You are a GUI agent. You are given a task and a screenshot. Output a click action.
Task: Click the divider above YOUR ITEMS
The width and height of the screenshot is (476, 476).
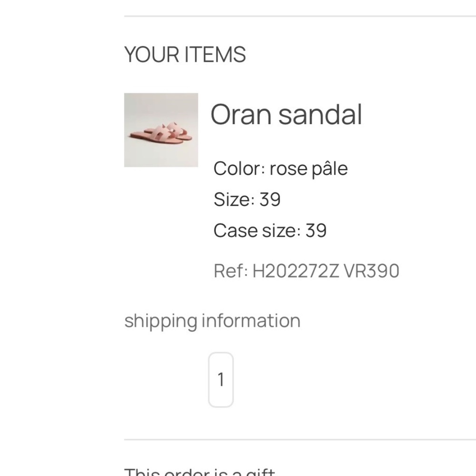(300, 15)
